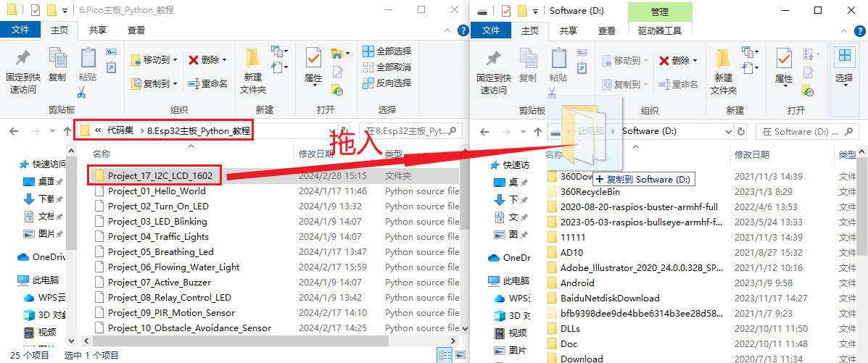Open Properties in Software (D:) window ribbon
Screen dimensions: 868x363
(x=784, y=67)
